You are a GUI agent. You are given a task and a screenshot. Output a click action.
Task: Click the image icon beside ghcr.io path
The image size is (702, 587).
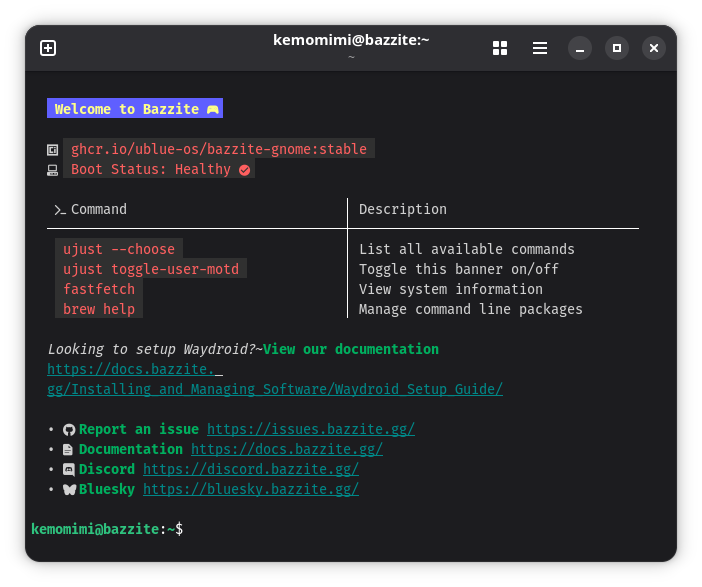coord(52,150)
